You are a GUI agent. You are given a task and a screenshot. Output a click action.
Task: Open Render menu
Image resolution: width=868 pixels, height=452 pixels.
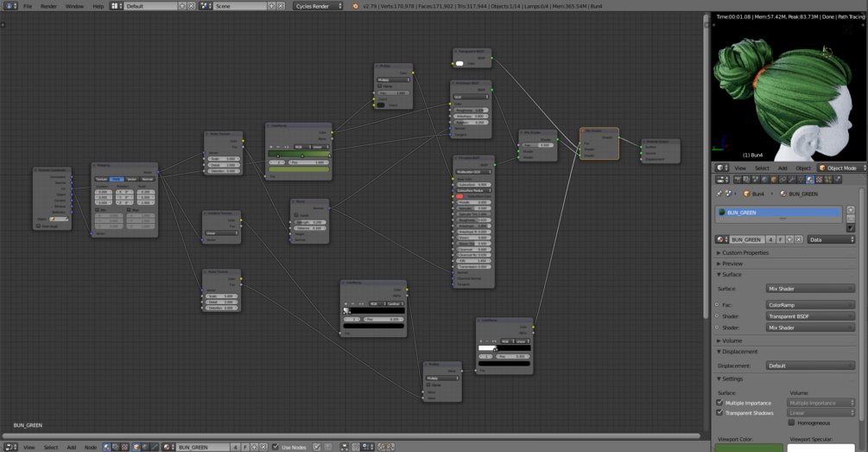click(x=48, y=6)
